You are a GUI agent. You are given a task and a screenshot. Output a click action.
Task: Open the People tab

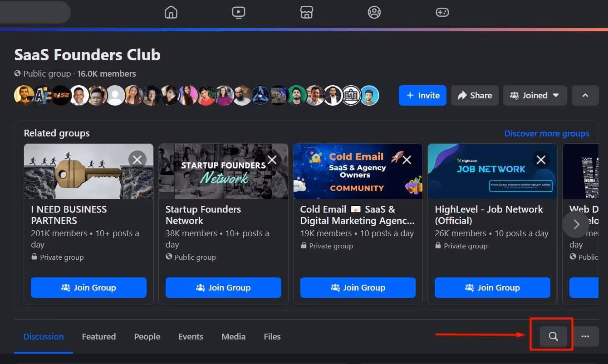pyautogui.click(x=147, y=336)
